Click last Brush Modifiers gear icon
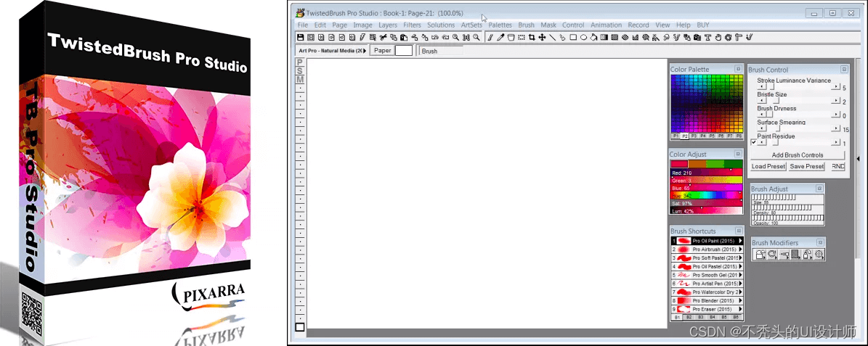868x346 pixels. pyautogui.click(x=819, y=255)
